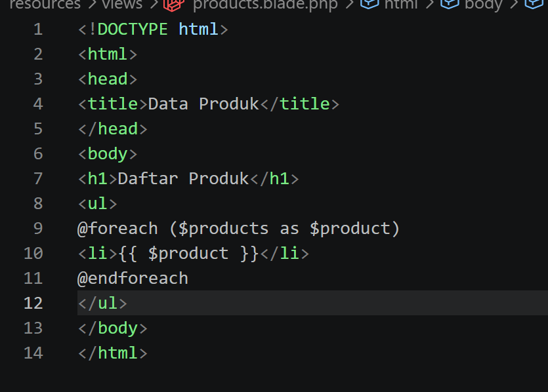This screenshot has width=548, height=392.
Task: Place cursor on 'Daftar Produk' heading text
Action: click(184, 179)
